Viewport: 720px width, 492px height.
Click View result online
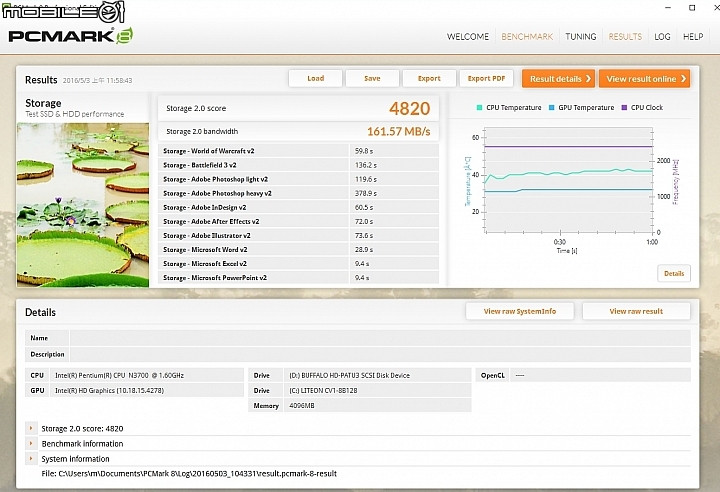tap(645, 79)
